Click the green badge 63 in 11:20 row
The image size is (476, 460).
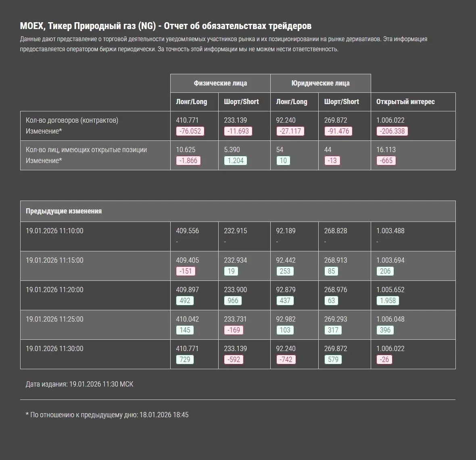(331, 301)
